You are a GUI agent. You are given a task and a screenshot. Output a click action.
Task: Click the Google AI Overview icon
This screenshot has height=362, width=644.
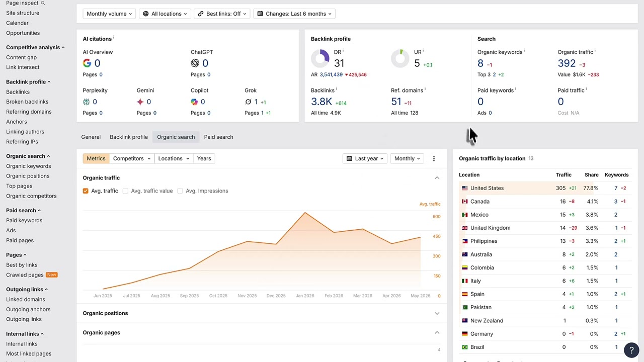tap(87, 63)
